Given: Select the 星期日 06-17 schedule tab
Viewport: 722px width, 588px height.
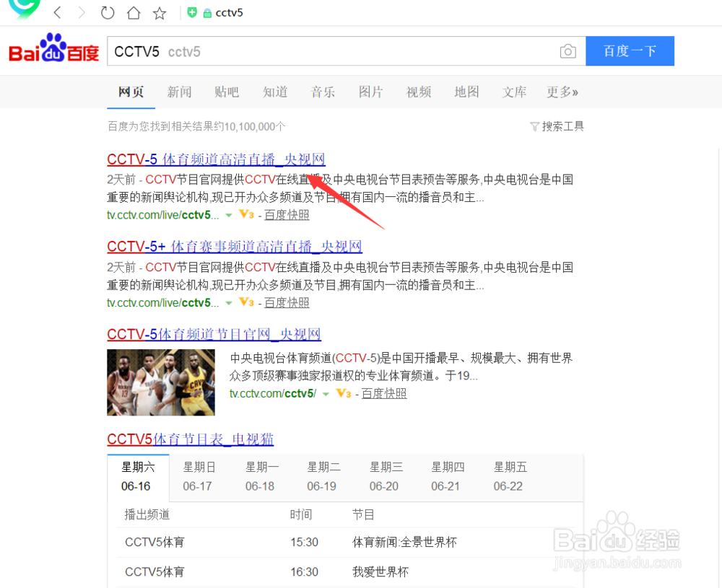Looking at the screenshot, I should click(x=199, y=476).
